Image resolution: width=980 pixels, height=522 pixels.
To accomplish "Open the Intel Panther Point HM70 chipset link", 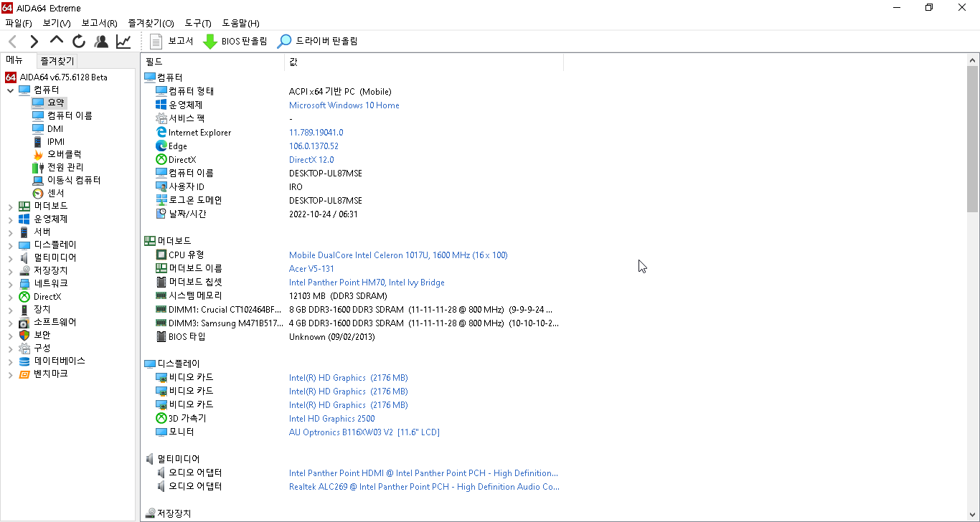I will (367, 283).
